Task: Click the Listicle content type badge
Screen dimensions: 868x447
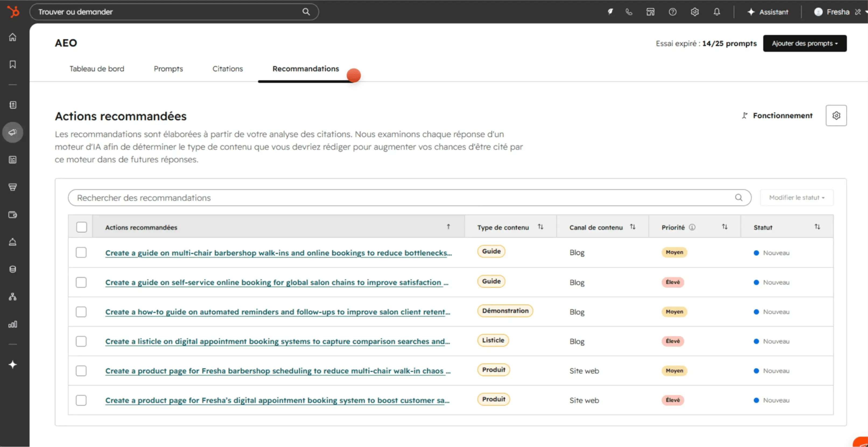Action: (493, 340)
